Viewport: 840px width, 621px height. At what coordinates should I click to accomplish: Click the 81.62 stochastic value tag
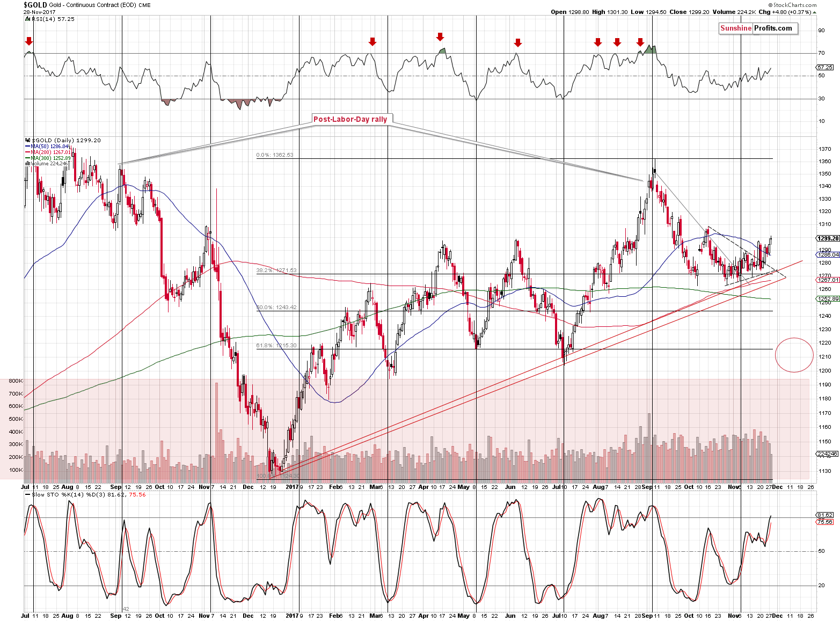(x=824, y=515)
